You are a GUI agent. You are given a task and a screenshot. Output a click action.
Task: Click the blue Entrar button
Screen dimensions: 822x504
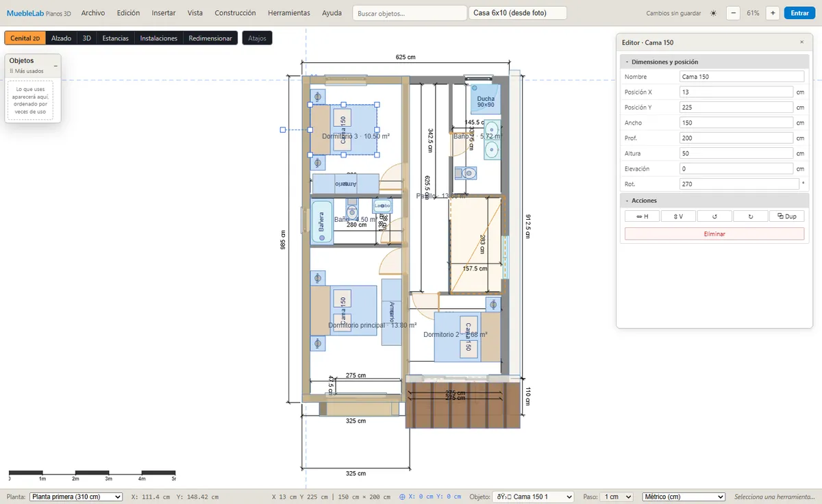(x=799, y=13)
